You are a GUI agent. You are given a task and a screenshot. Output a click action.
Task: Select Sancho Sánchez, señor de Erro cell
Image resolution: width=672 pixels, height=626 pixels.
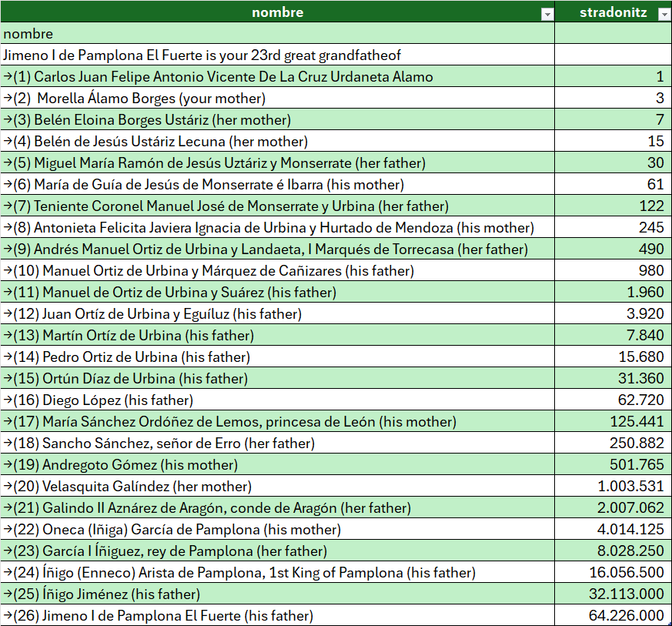278,443
